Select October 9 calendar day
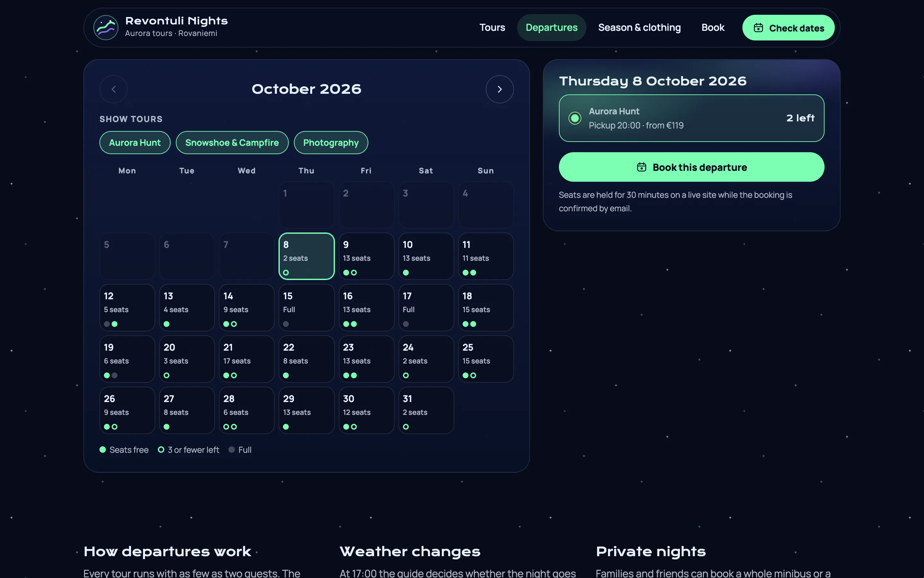This screenshot has width=924, height=578. click(x=366, y=256)
